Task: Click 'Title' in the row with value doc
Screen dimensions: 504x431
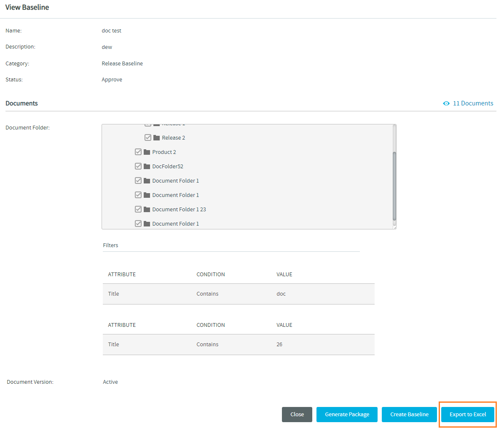Action: click(113, 294)
